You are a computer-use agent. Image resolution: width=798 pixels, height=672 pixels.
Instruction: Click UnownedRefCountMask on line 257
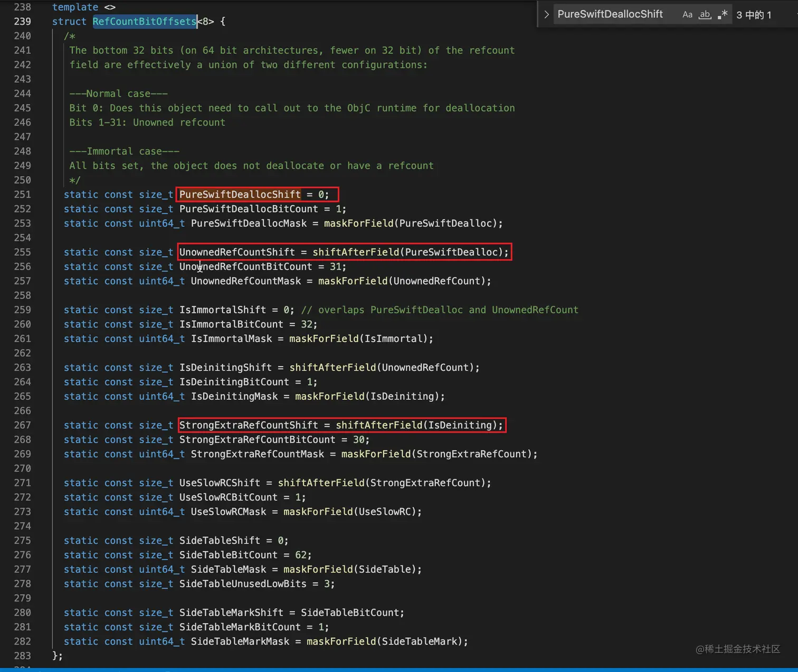(x=246, y=281)
